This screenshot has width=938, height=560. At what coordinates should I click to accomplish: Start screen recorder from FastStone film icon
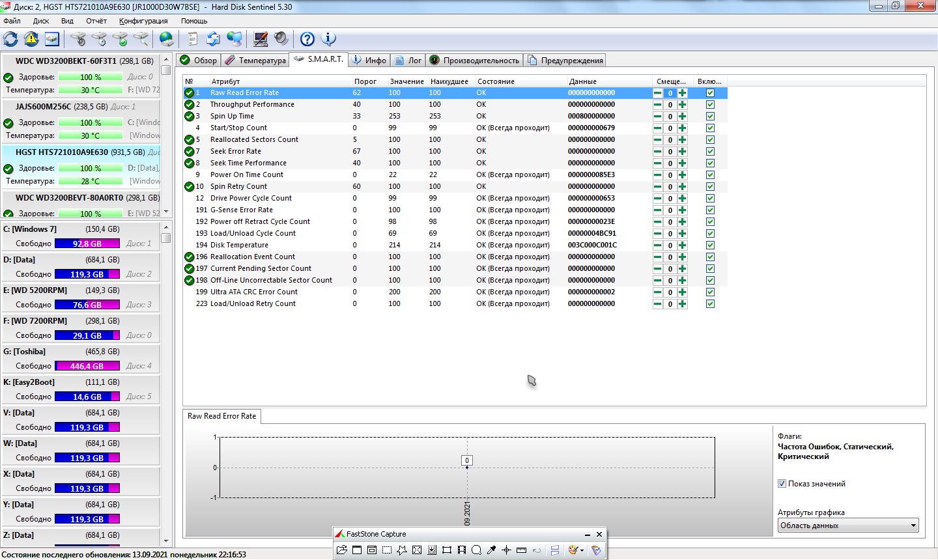(x=462, y=550)
